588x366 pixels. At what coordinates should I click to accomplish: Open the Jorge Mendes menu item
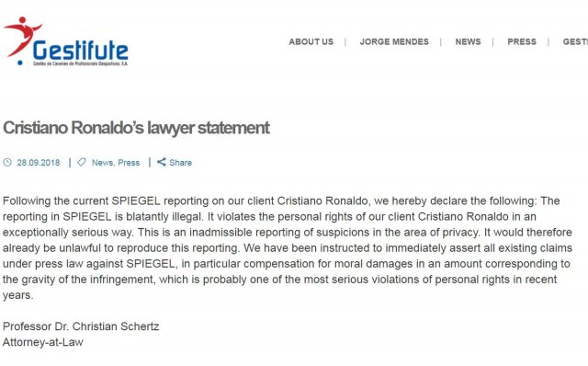pyautogui.click(x=394, y=41)
